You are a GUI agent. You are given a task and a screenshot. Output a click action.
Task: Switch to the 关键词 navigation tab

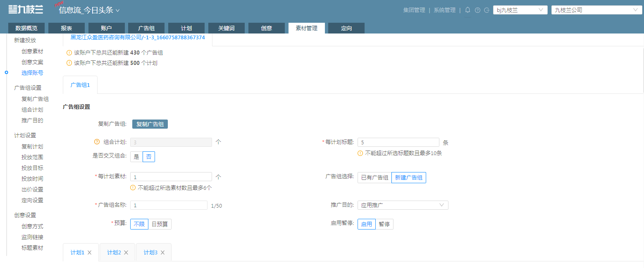tap(227, 28)
